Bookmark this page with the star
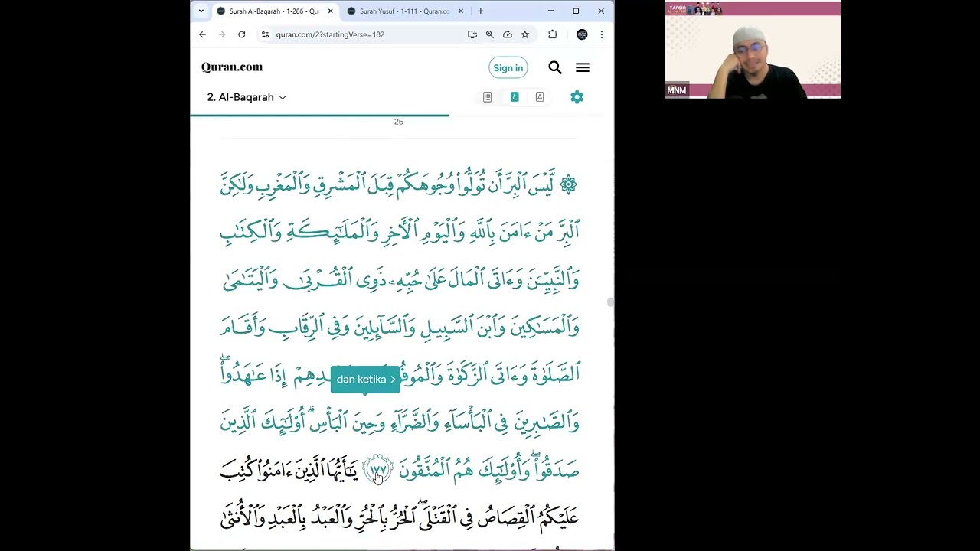This screenshot has width=980, height=551. (525, 34)
